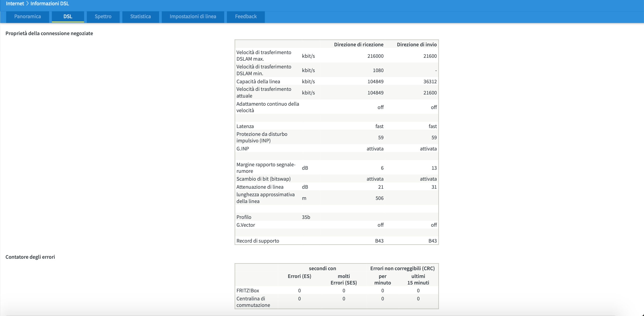Click the Internet breadcrumb link
Screen dimensions: 644x316
tap(15, 4)
